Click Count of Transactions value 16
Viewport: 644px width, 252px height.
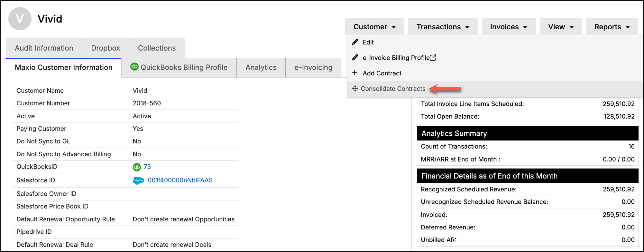pos(631,146)
